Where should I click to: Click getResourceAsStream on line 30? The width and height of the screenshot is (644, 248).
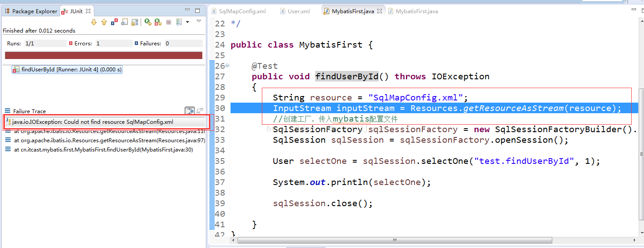click(514, 108)
